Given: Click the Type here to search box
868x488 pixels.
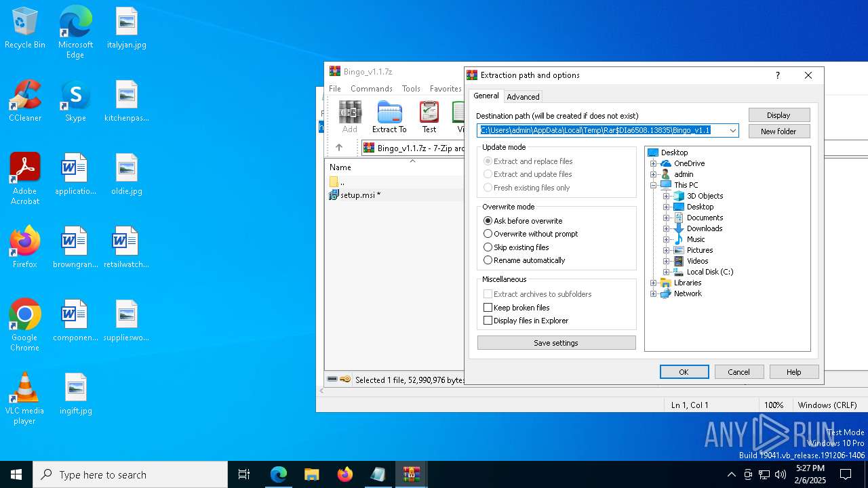Looking at the screenshot, I should (130, 474).
